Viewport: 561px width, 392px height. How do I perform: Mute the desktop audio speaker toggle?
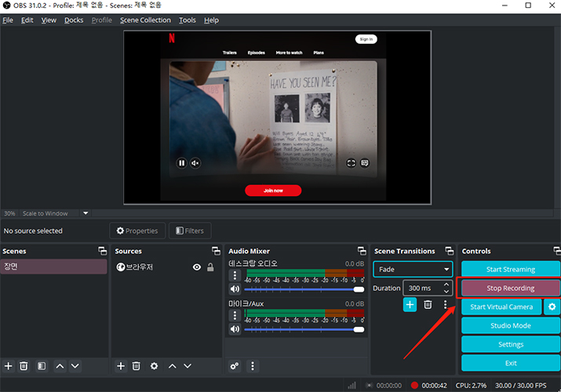[235, 289]
